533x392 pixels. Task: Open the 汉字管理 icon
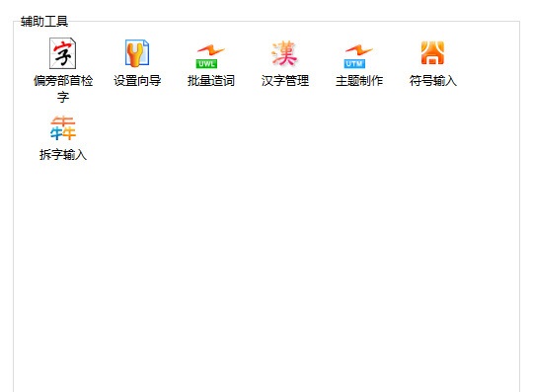coord(285,53)
